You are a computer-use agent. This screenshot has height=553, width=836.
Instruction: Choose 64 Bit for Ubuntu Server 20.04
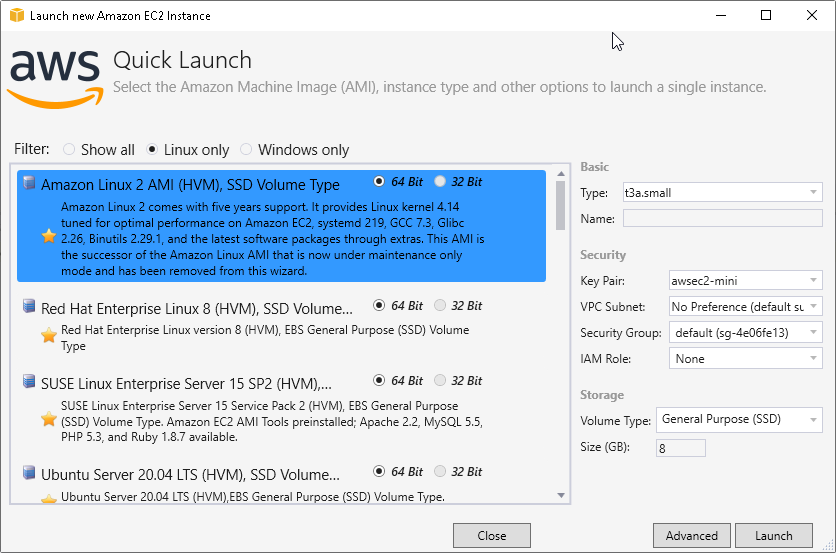(398, 471)
